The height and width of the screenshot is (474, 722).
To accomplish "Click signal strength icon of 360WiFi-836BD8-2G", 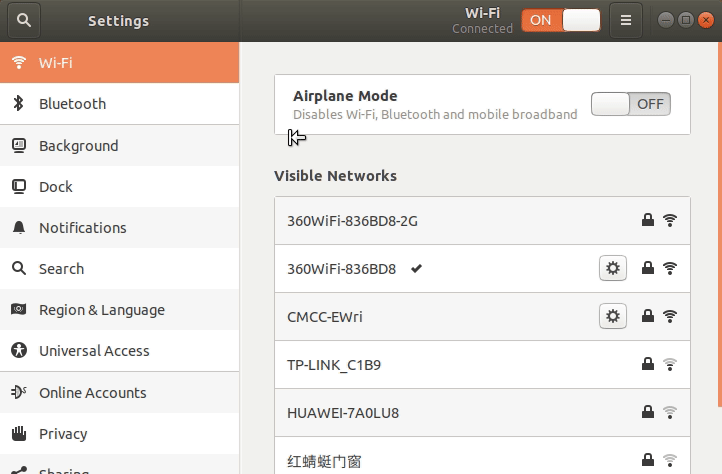I will coord(670,220).
